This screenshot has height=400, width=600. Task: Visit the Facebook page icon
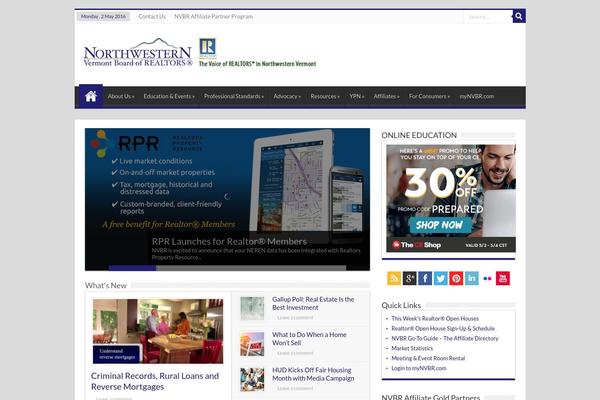(425, 278)
